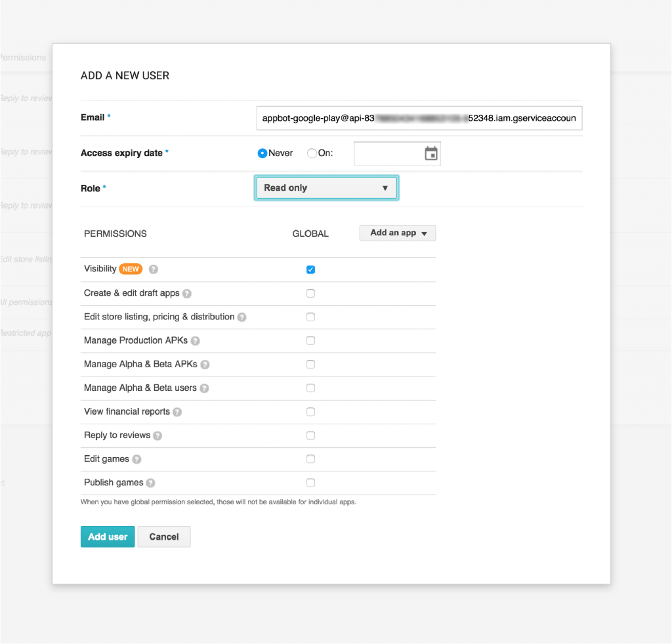Click the Publish games help icon
672x644 pixels.
click(x=150, y=482)
